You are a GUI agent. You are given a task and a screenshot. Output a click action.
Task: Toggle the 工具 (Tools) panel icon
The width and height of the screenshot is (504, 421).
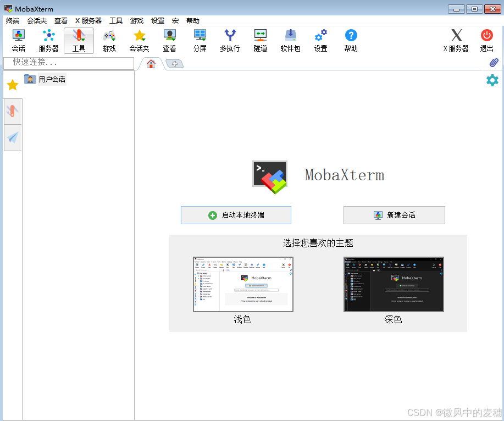tap(79, 40)
